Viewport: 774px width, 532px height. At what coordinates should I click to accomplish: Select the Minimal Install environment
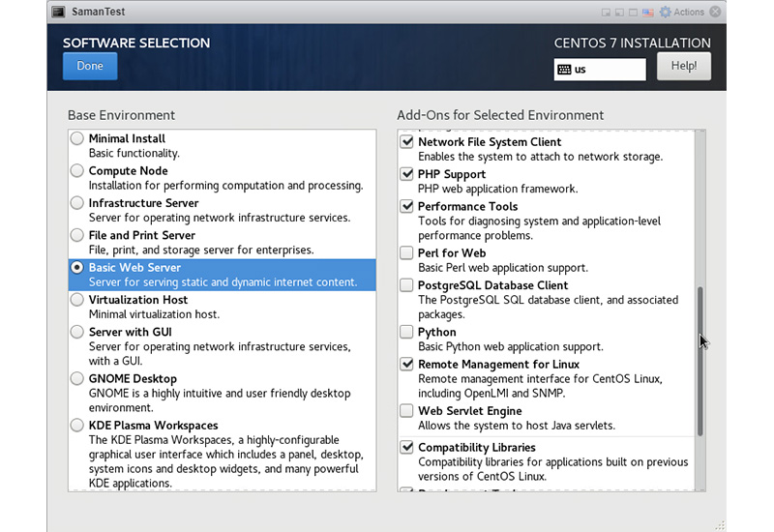(x=77, y=139)
